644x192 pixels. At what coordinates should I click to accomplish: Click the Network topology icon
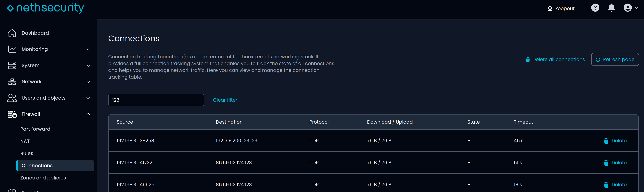(12, 82)
